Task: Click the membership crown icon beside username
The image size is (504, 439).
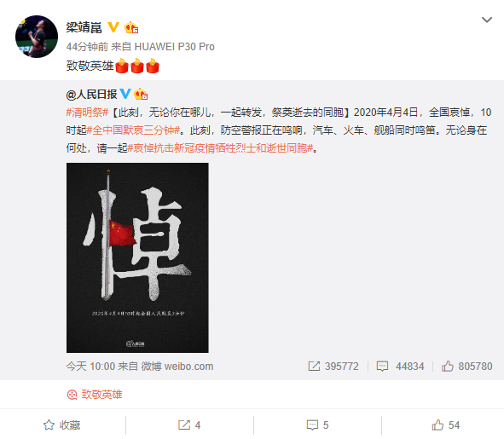Action: tap(131, 27)
